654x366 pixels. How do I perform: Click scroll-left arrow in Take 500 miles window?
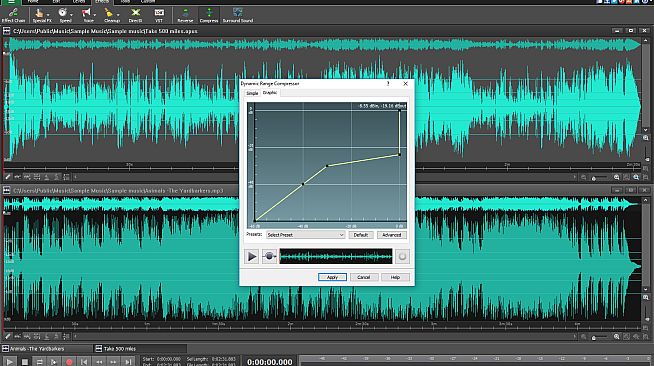[x=75, y=177]
